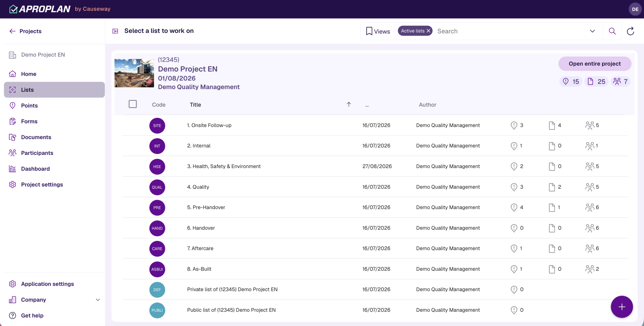The height and width of the screenshot is (326, 644).
Task: Open list 1. Onsite Follow-up
Action: 209,125
